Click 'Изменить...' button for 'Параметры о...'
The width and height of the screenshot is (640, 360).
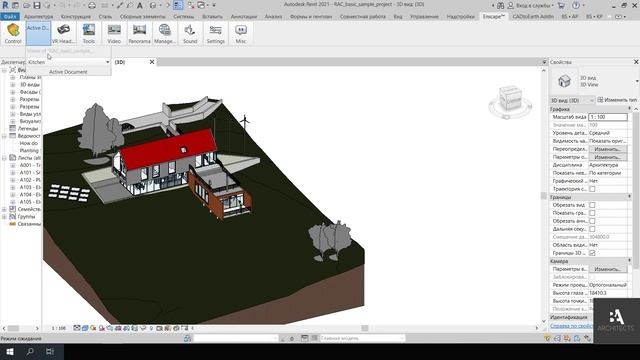tap(607, 157)
